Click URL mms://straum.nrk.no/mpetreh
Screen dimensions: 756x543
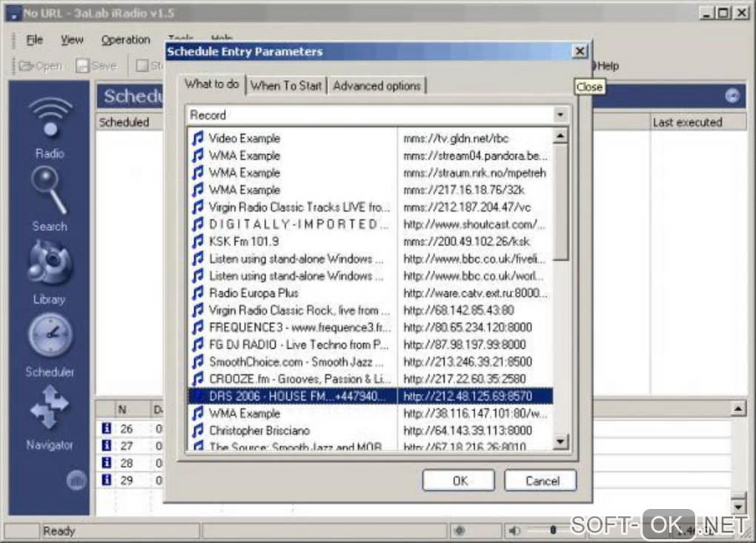(x=474, y=173)
